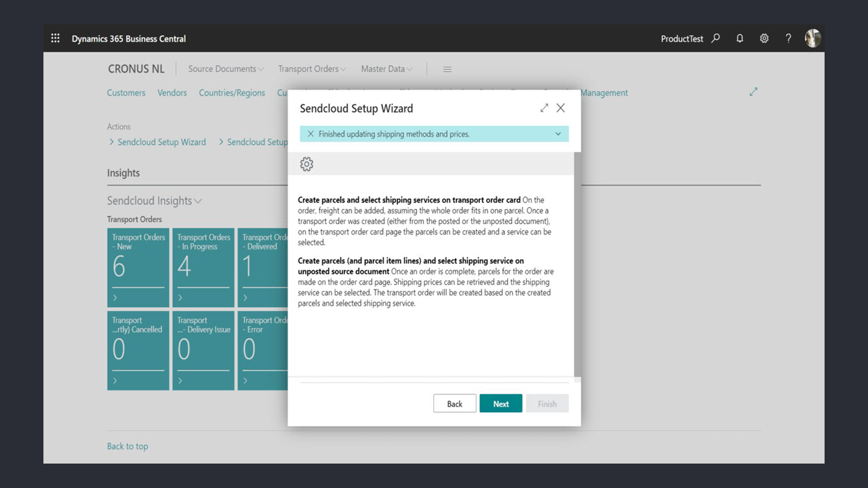Click the search magnifier icon

(715, 39)
